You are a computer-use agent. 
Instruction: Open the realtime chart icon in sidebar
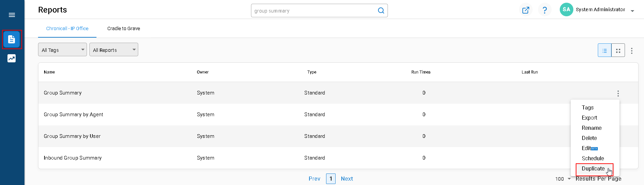tap(12, 58)
